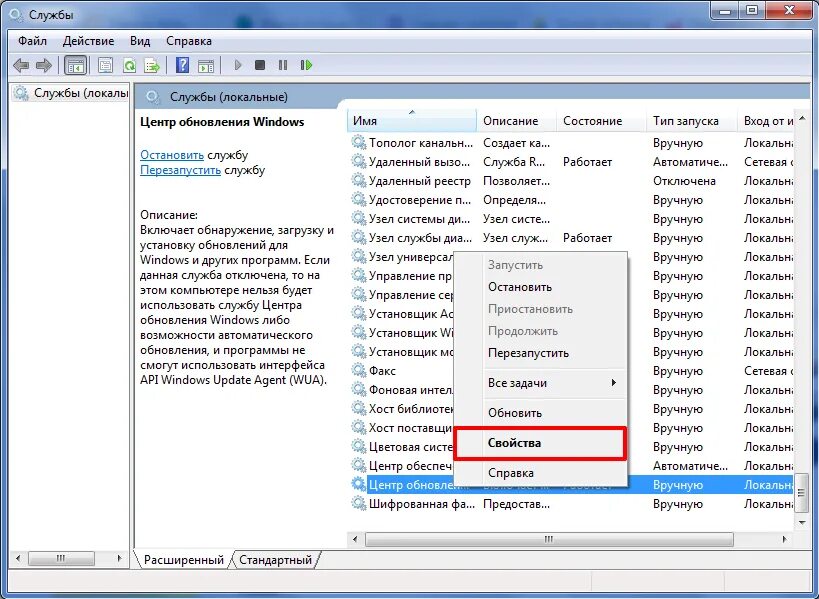Viewport: 819px width, 599px height.
Task: Click the Restart service toolbar icon
Action: pyautogui.click(x=307, y=65)
